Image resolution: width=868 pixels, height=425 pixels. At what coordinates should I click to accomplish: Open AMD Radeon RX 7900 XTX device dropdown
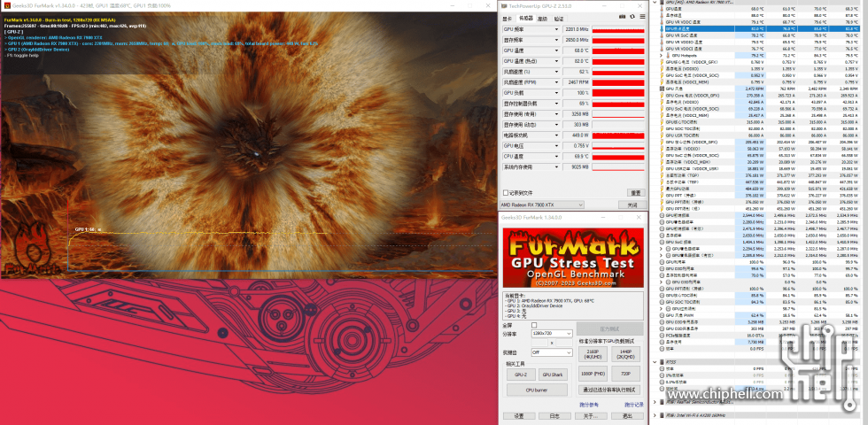tap(542, 205)
